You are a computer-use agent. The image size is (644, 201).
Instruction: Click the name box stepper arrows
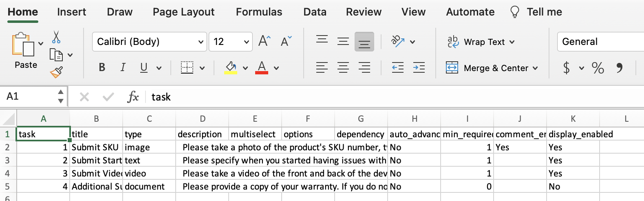point(61,96)
